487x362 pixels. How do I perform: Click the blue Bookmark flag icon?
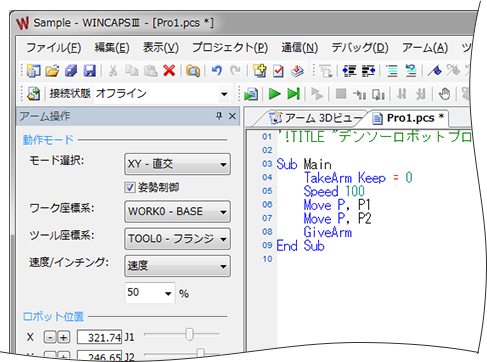click(x=435, y=71)
